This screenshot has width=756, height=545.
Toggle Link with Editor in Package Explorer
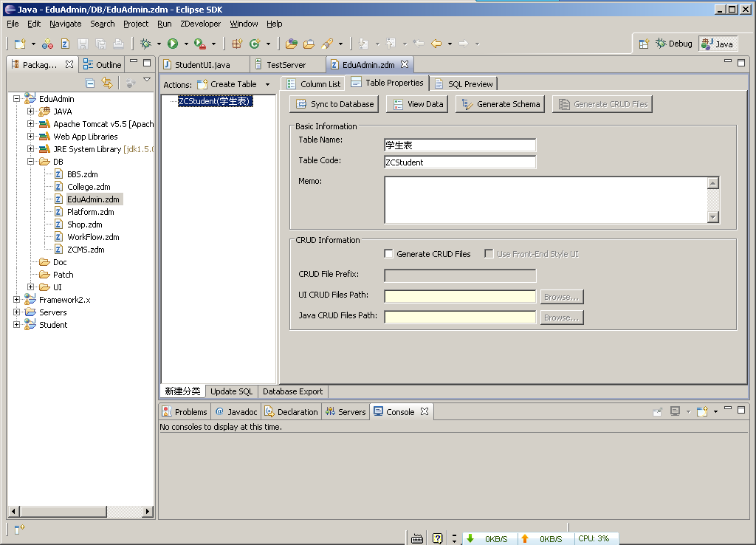(107, 83)
